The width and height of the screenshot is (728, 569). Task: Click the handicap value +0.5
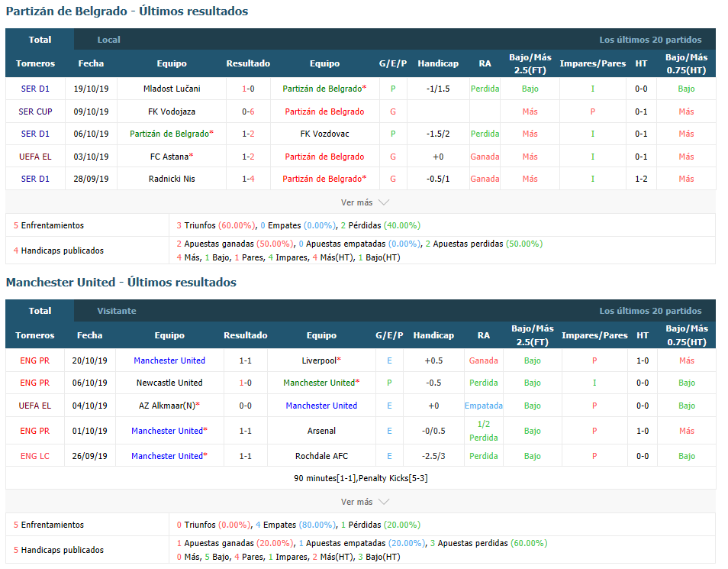[433, 360]
